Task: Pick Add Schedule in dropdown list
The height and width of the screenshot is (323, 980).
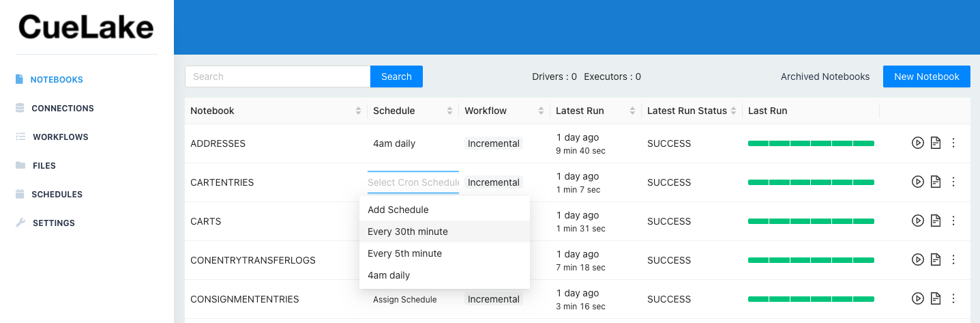Action: tap(445, 210)
